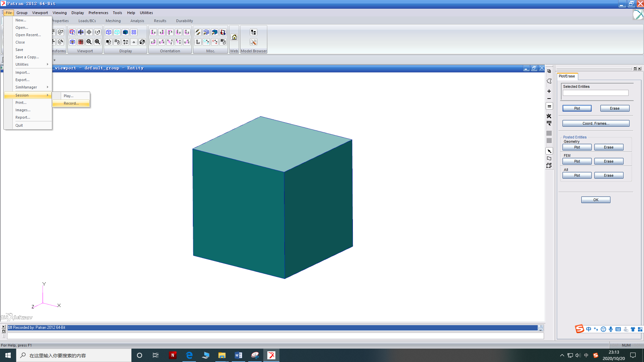This screenshot has width=644, height=362.
Task: Toggle the plus add-selection filter
Action: (549, 91)
